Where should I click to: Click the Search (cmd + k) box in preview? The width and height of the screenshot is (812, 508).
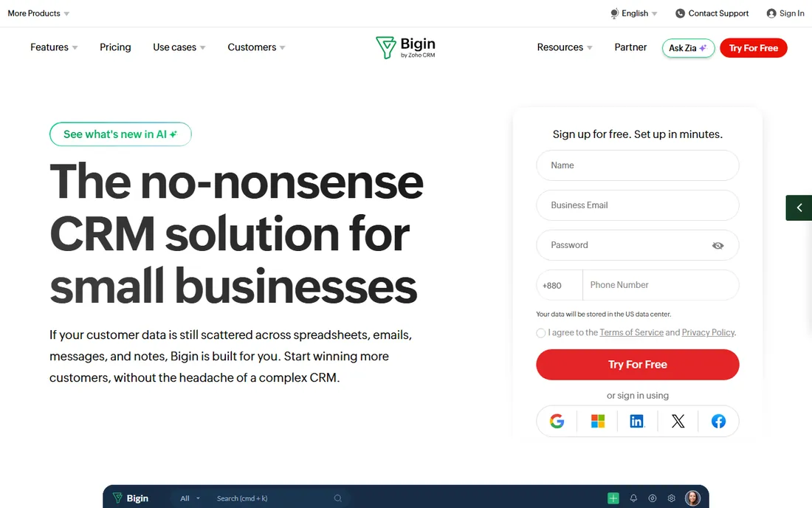click(x=280, y=498)
